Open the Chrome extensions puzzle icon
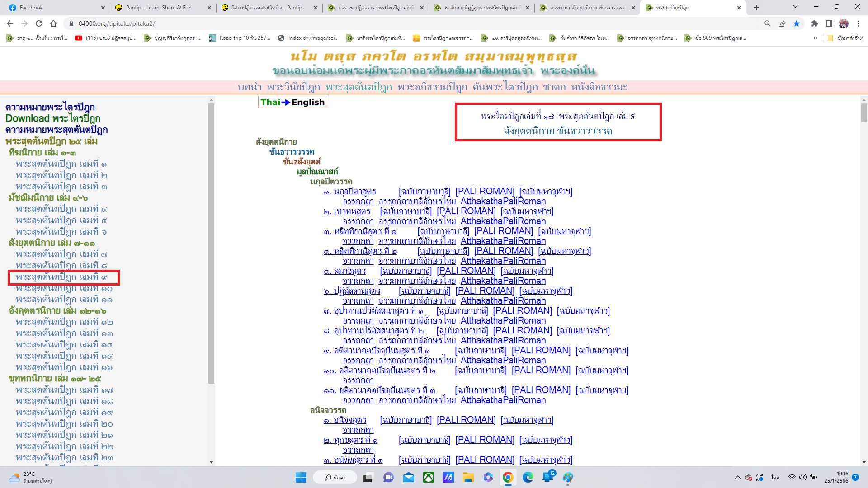 click(815, 23)
